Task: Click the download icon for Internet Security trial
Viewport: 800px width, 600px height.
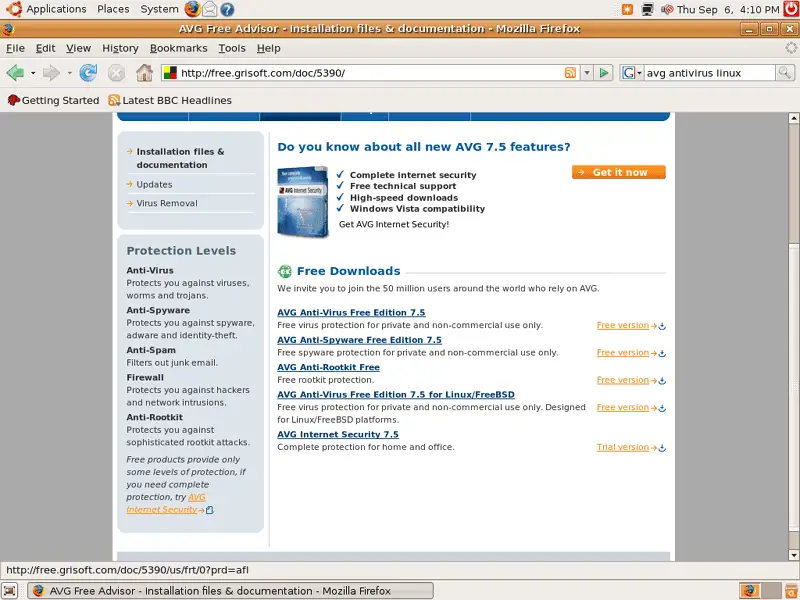Action: [662, 448]
